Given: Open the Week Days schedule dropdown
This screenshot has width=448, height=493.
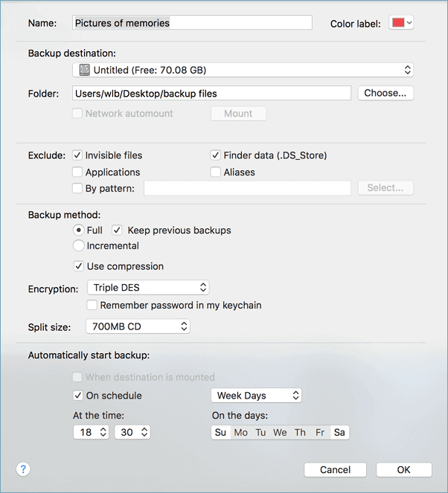Looking at the screenshot, I should [x=256, y=396].
